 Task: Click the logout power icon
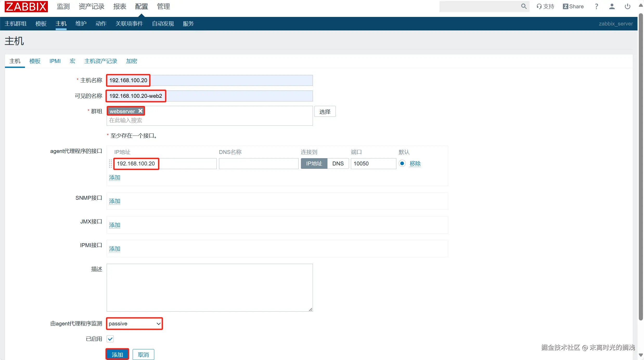coord(627,7)
